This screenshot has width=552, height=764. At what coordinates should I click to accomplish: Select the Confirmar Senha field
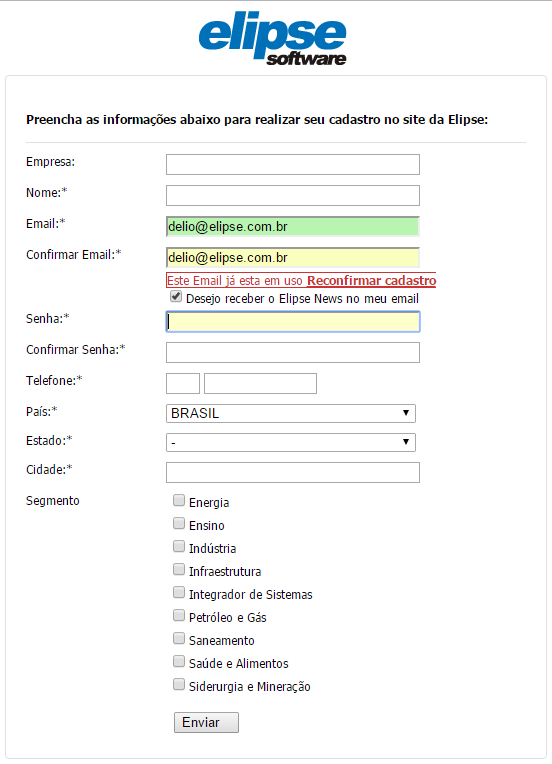(x=293, y=352)
